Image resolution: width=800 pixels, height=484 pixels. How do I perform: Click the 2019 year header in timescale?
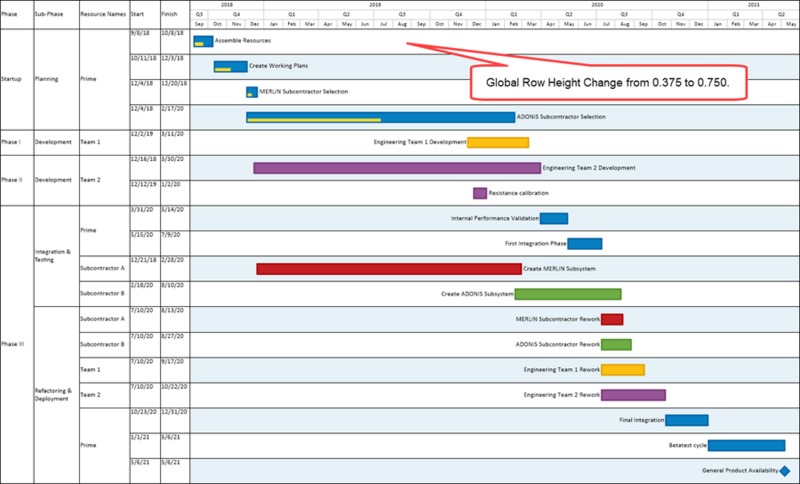(x=375, y=5)
